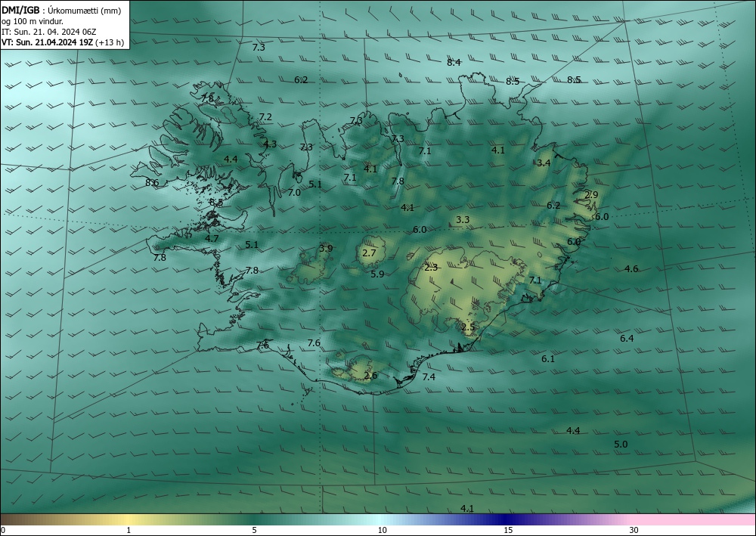Click the '5' label on the color scale

pos(254,530)
